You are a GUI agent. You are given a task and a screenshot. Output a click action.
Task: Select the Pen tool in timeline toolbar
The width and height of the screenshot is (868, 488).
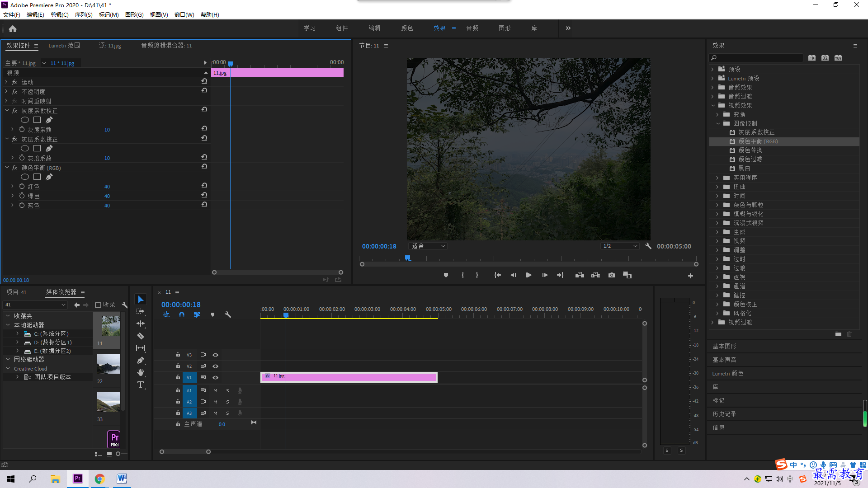141,360
